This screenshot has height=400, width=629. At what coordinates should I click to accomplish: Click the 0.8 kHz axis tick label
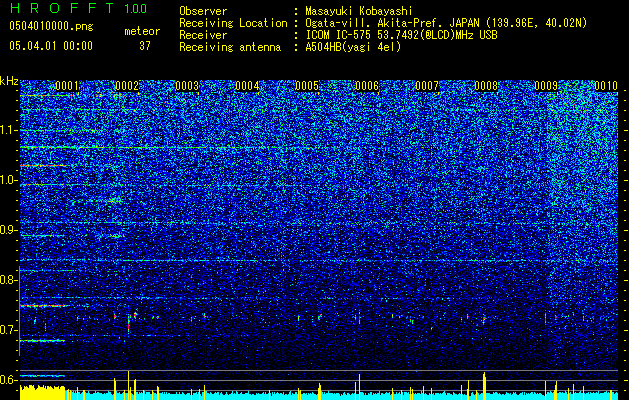click(9, 280)
